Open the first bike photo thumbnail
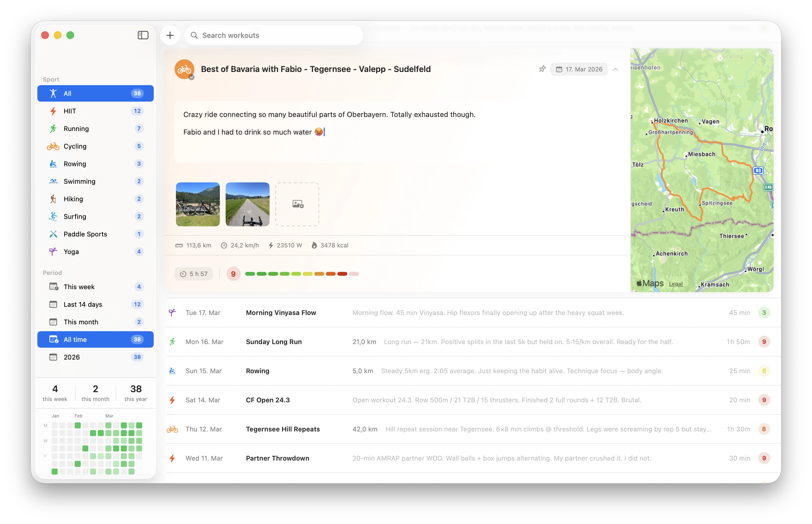Screen dimensions: 812x524 (x=198, y=204)
